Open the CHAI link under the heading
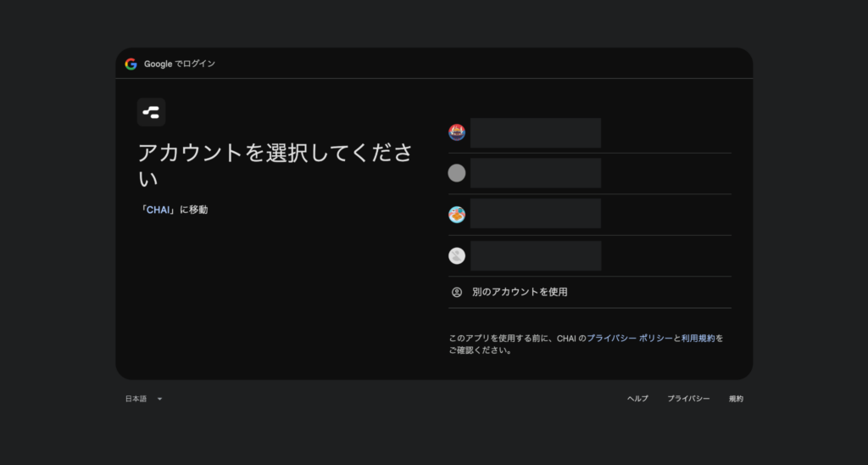The height and width of the screenshot is (465, 868). click(158, 210)
